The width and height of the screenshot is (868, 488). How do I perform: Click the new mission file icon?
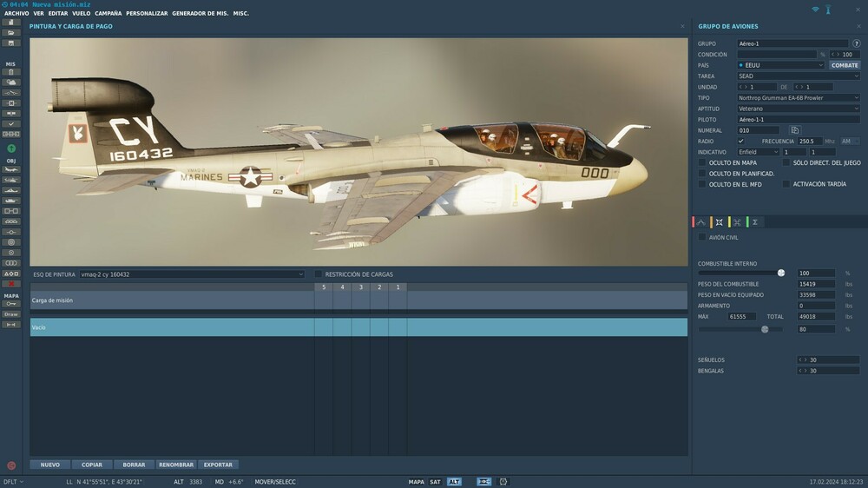[11, 23]
